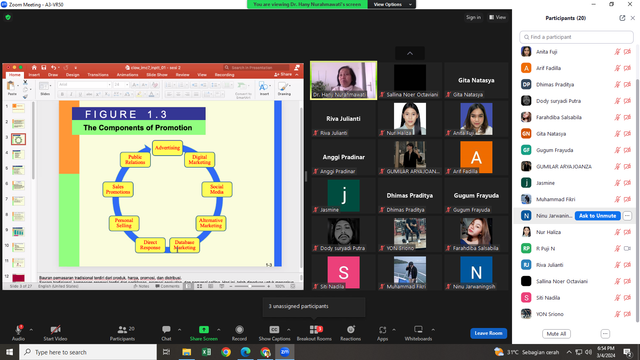Collapse gallery with up chevron
Screen dimensions: 640x360
tap(410, 53)
